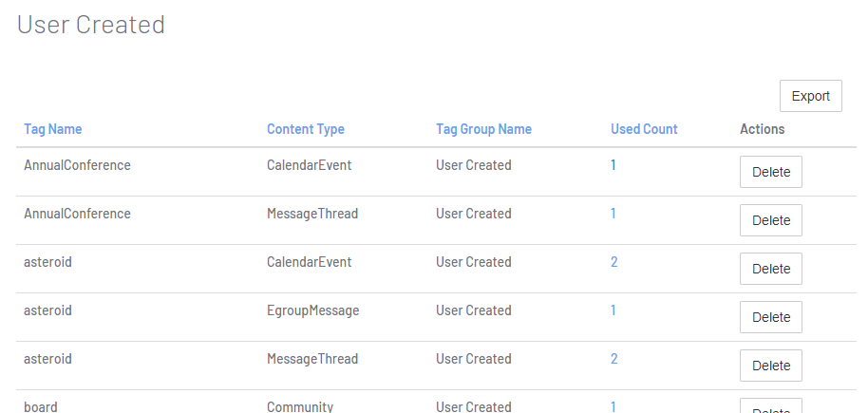The height and width of the screenshot is (413, 868).
Task: Click CalendarEvent in the asteroid row
Action: (x=309, y=262)
